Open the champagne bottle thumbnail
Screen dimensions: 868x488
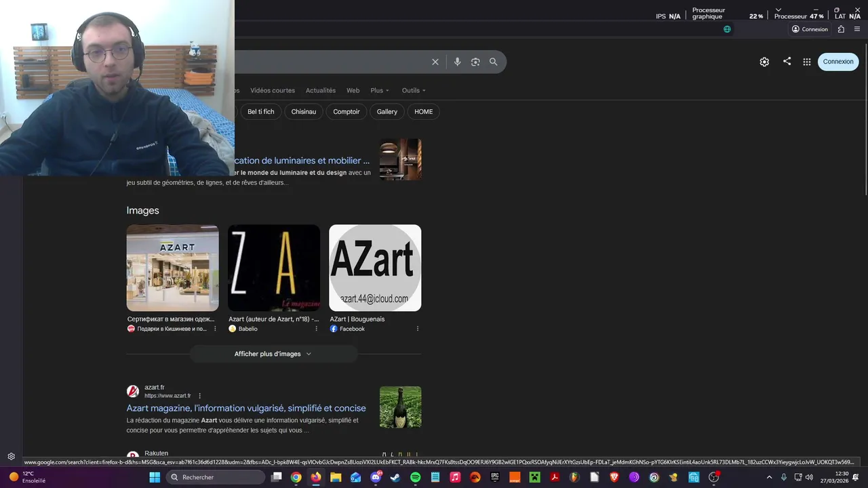pyautogui.click(x=400, y=407)
